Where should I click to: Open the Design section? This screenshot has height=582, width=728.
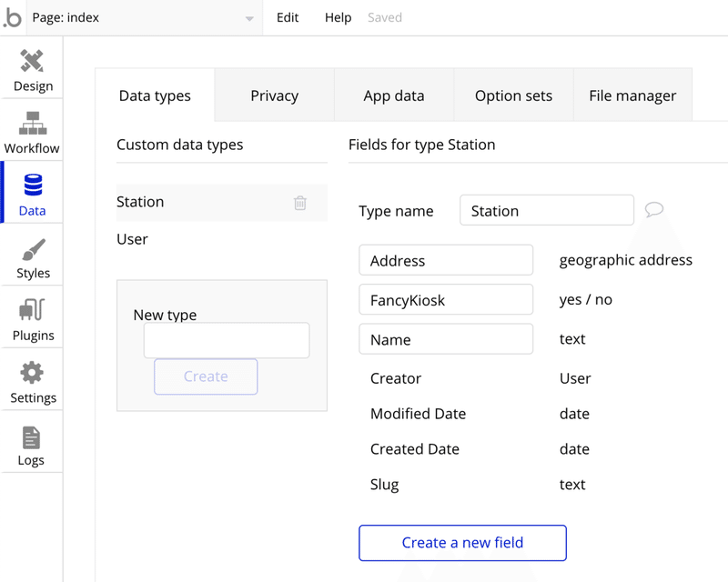(x=32, y=70)
